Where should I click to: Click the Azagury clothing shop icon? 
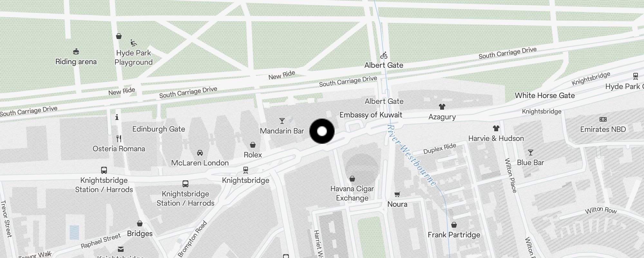click(442, 107)
